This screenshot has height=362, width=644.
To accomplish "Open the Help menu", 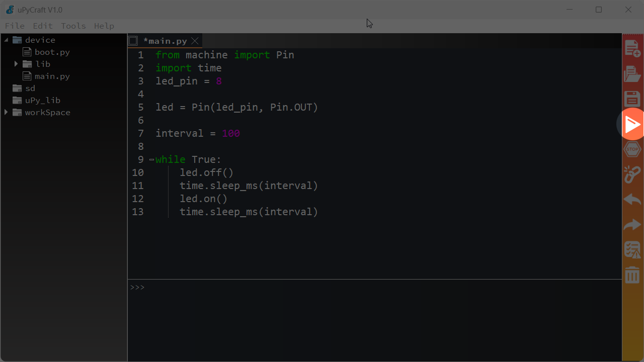I will (104, 26).
